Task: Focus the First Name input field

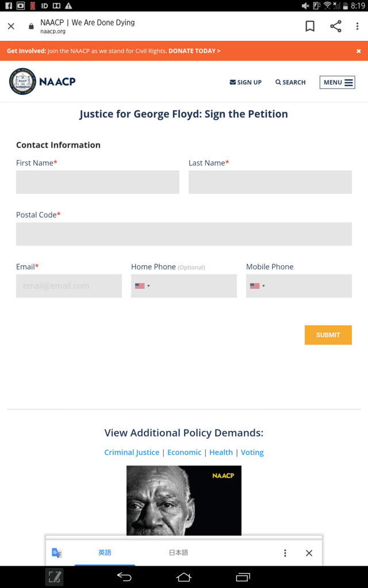Action: pos(98,182)
